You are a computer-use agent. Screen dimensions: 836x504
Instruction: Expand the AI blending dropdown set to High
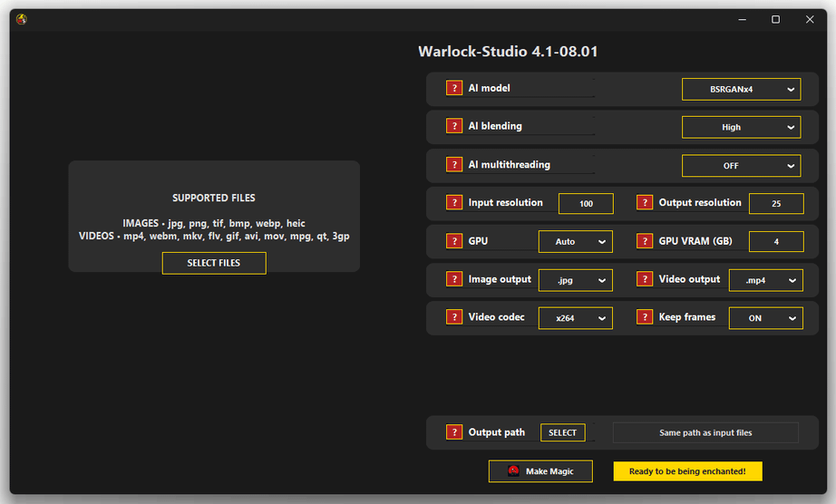click(741, 127)
